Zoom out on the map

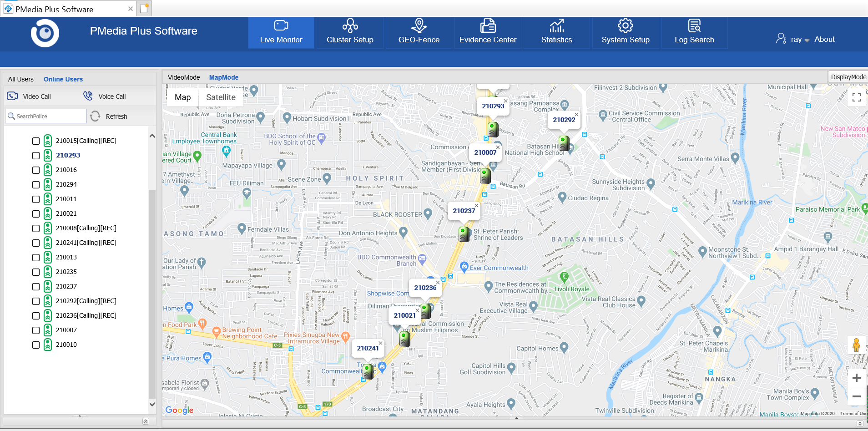point(857,396)
